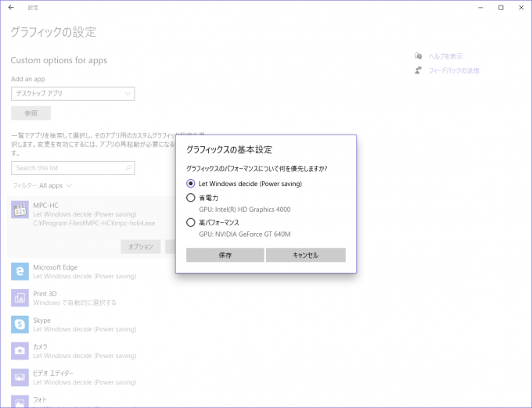Minimize the Settings window

coord(480,8)
